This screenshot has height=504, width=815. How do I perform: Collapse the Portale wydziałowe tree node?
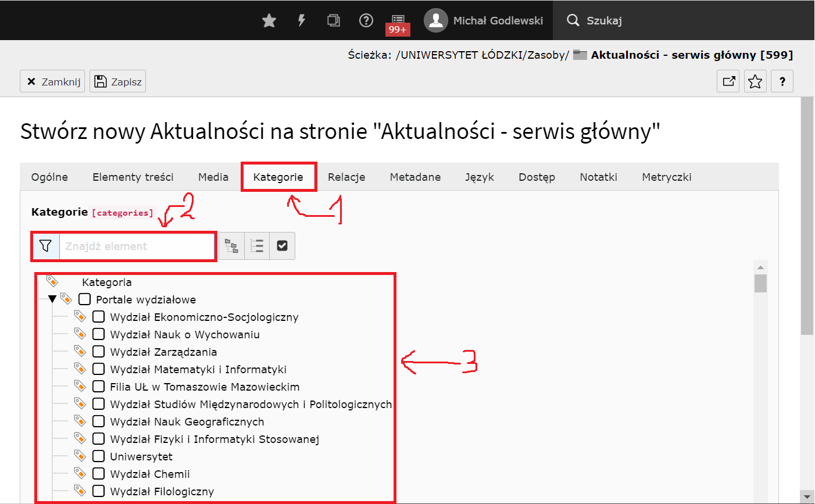[52, 299]
